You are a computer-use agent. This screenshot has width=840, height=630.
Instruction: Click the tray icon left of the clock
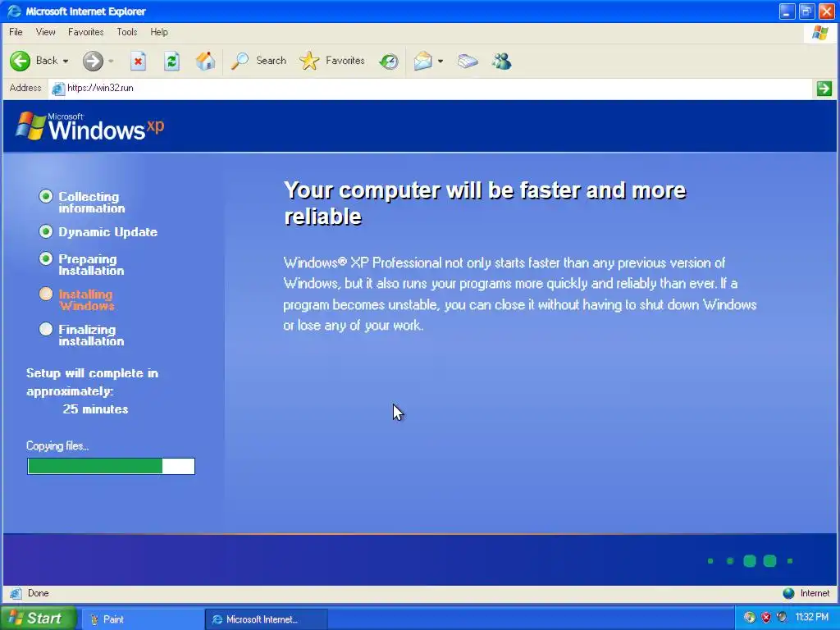(x=782, y=618)
